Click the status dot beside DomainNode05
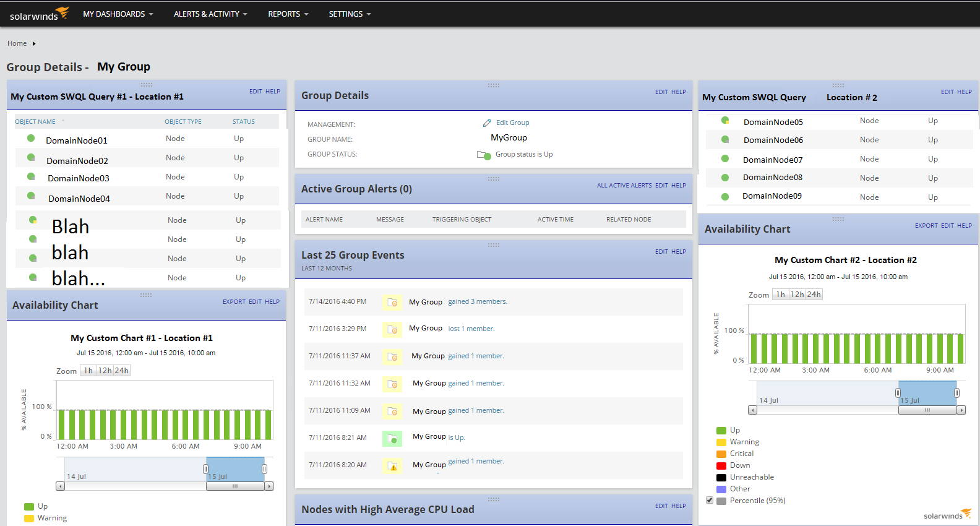Viewport: 980px width, 526px height. click(725, 120)
